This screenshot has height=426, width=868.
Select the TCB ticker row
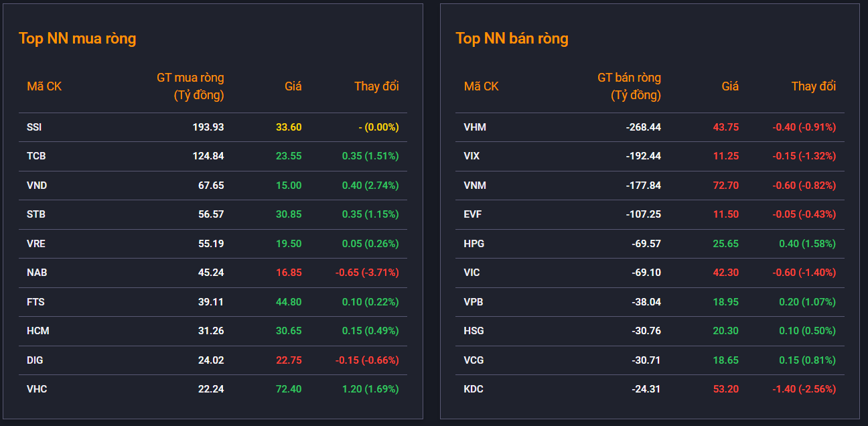[x=212, y=156]
